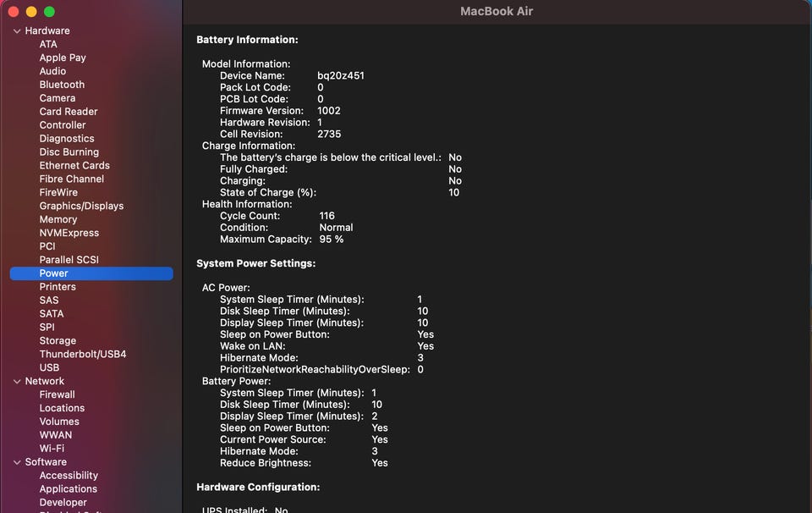Click the Wake on LAN label
The image size is (812, 513).
pyautogui.click(x=253, y=346)
